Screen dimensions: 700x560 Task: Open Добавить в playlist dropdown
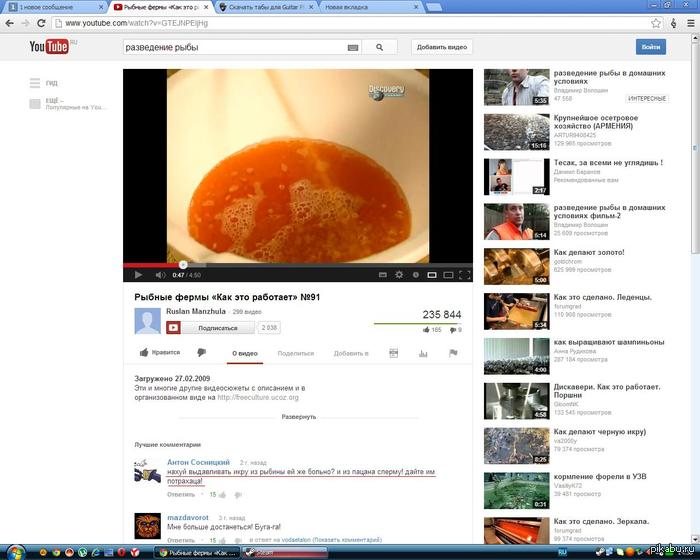(351, 353)
